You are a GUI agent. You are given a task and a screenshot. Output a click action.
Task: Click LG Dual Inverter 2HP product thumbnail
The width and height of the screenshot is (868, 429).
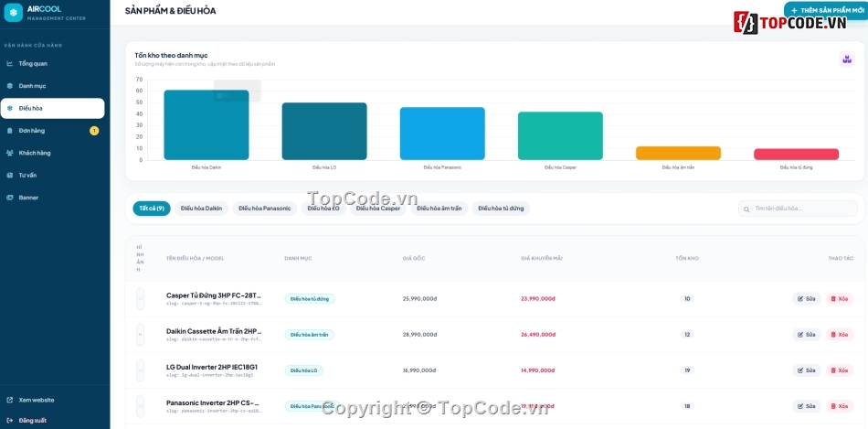(x=140, y=370)
